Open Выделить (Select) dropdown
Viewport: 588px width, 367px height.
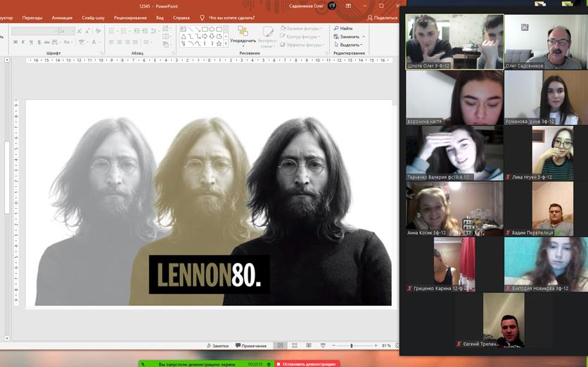[348, 45]
